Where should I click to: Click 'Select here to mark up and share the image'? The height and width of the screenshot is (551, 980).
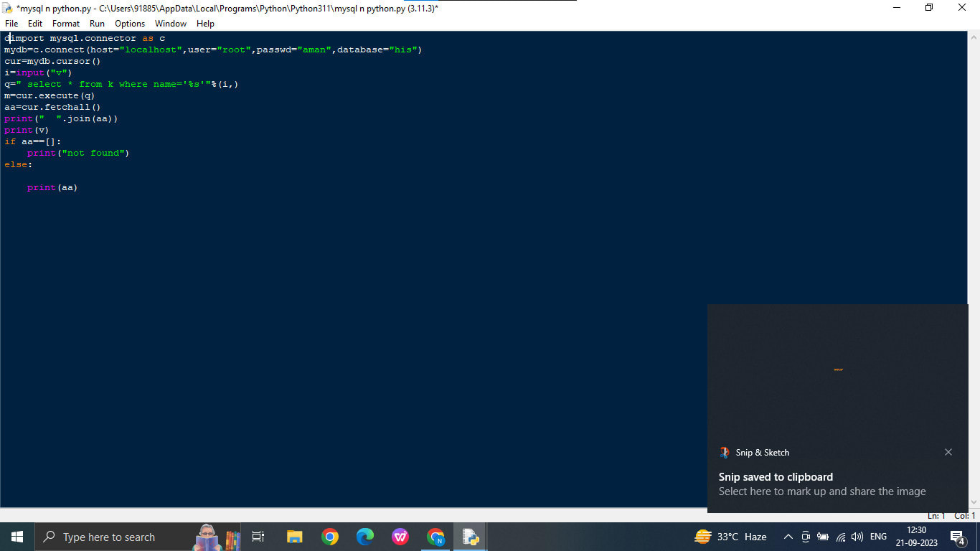pos(822,491)
